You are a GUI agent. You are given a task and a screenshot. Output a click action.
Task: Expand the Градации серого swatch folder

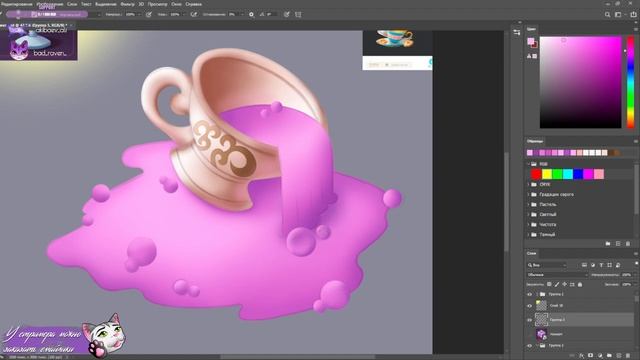[x=528, y=195]
